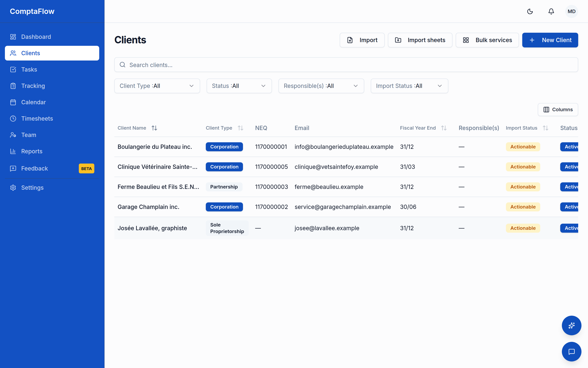The width and height of the screenshot is (588, 368).
Task: Click email service@garagechamplain.example
Action: pyautogui.click(x=343, y=207)
